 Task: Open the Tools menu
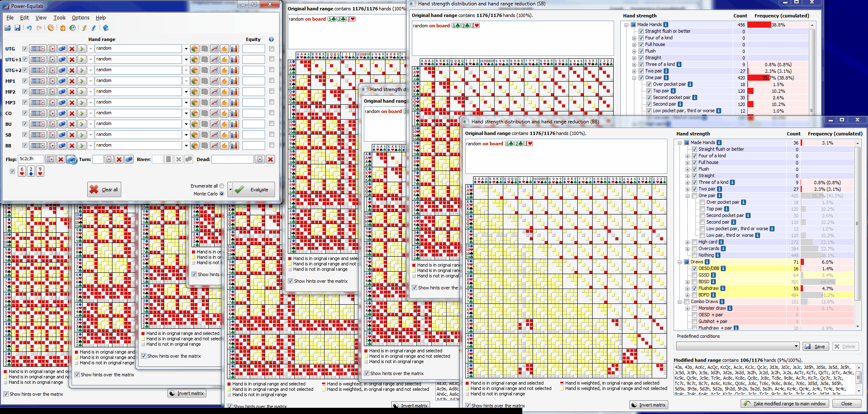point(60,18)
